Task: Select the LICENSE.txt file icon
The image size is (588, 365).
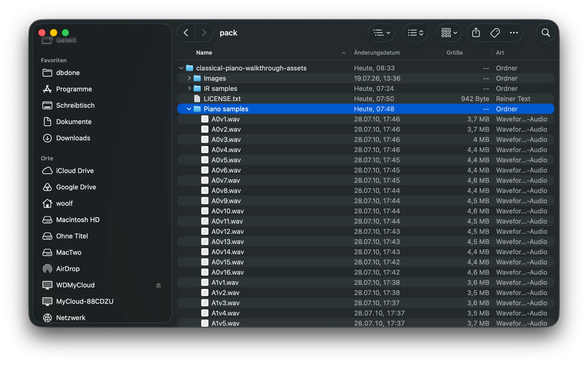Action: point(197,99)
